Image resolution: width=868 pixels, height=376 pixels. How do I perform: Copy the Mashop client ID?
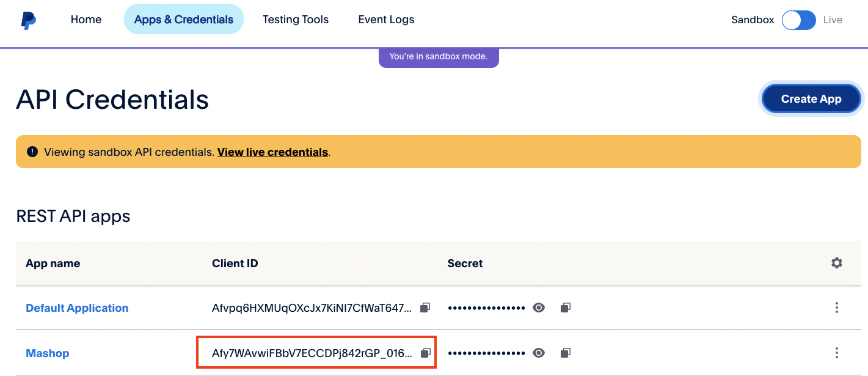click(426, 353)
